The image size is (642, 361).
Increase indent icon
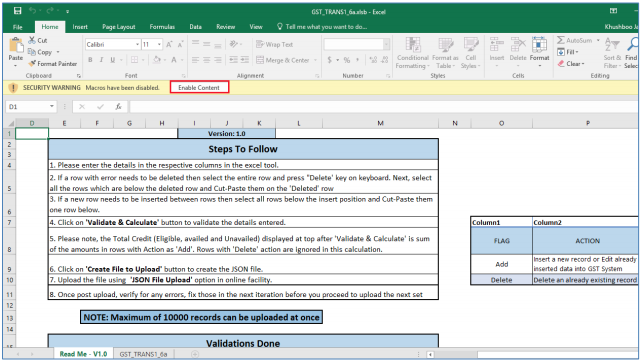click(x=244, y=60)
